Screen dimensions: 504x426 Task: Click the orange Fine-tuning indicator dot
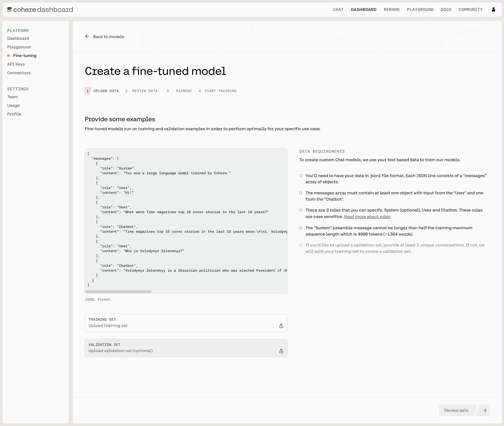click(x=8, y=55)
